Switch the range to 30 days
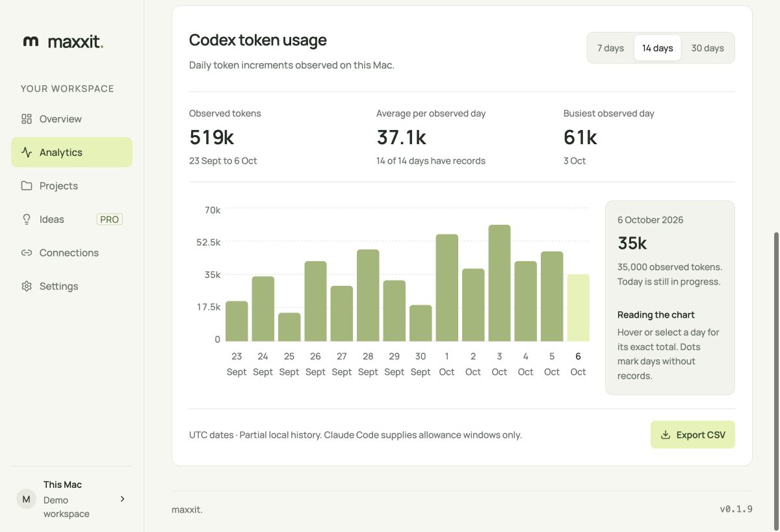 [x=707, y=48]
